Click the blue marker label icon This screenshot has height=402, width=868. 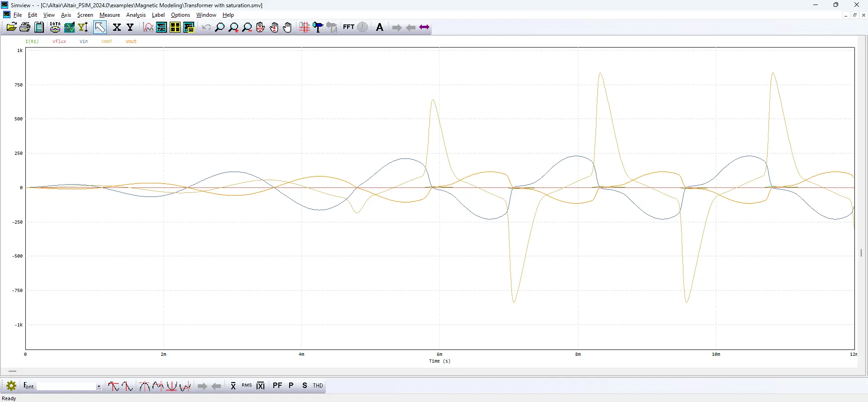tap(318, 27)
